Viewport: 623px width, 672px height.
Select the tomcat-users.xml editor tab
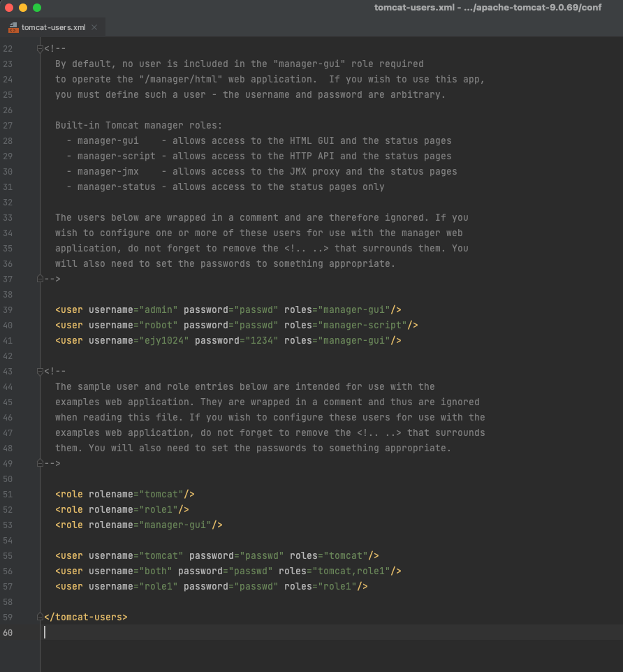coord(52,27)
